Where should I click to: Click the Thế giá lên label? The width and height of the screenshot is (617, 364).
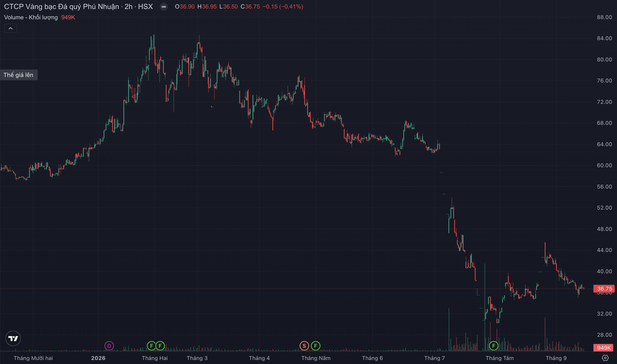click(19, 75)
